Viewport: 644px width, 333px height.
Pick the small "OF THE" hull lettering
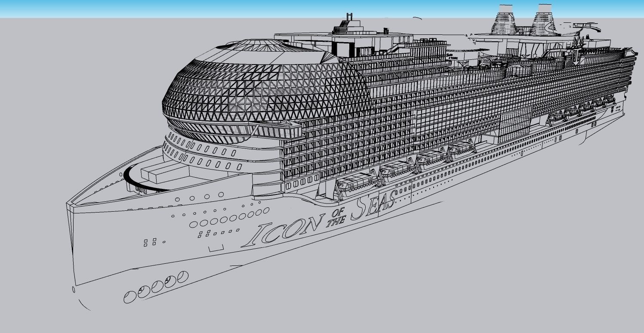pyautogui.click(x=337, y=218)
